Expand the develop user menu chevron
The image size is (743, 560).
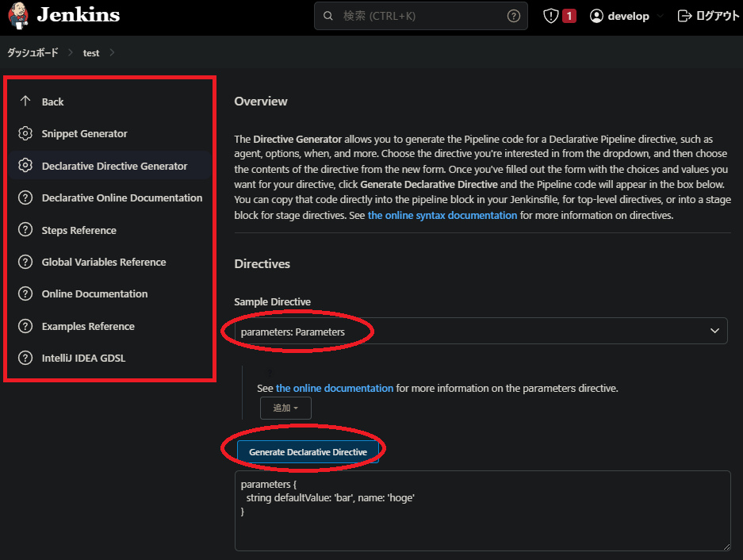point(660,16)
